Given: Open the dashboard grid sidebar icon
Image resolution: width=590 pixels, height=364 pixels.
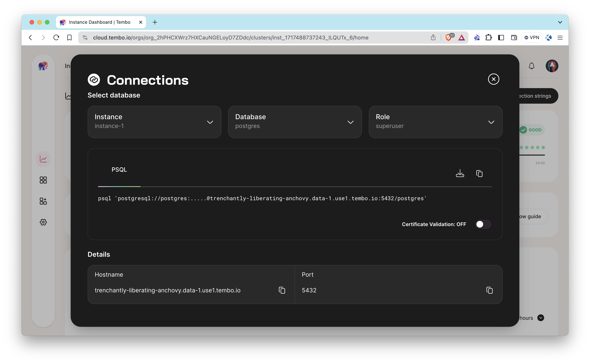Looking at the screenshot, I should click(x=43, y=180).
